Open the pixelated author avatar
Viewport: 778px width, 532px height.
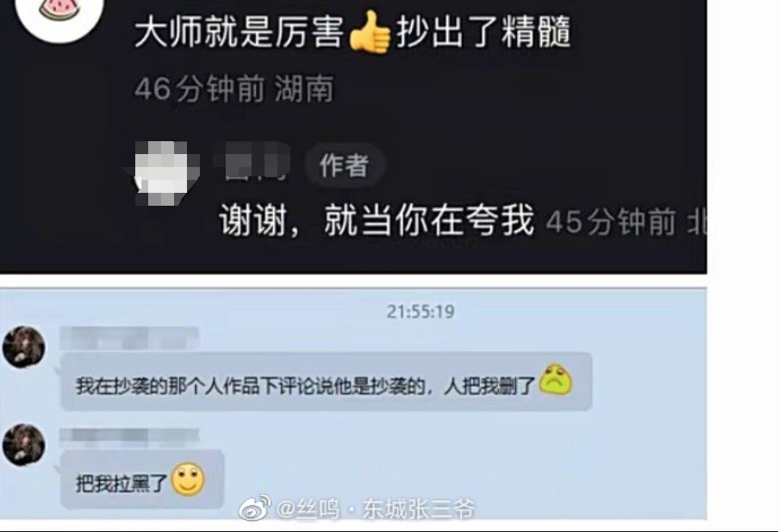pyautogui.click(x=162, y=172)
